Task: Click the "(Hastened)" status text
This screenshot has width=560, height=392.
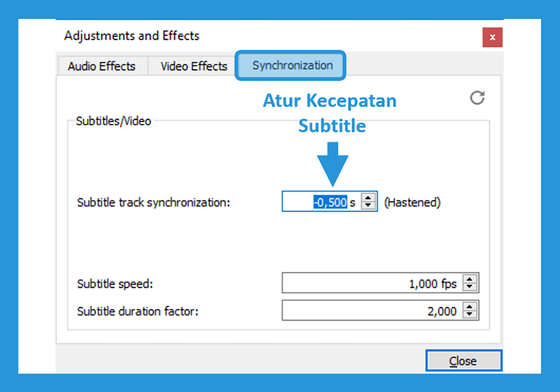Action: (x=412, y=202)
